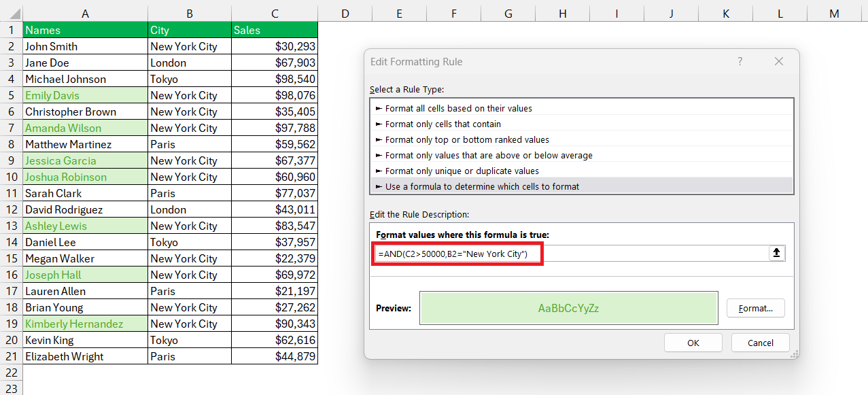Select 'Format only top or bottom ranked values'
This screenshot has width=868, height=395.
[x=583, y=139]
